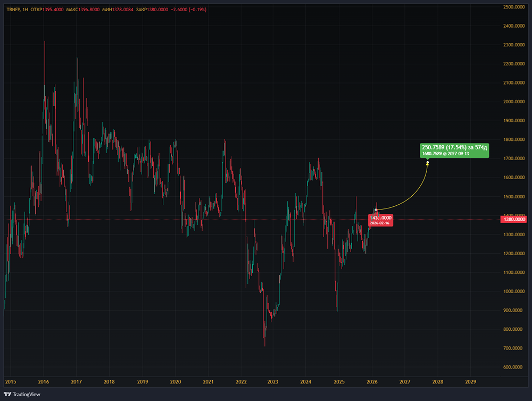This screenshot has height=401, width=532.
Task: Click the 2200.0000 price axis label
Action: point(514,64)
